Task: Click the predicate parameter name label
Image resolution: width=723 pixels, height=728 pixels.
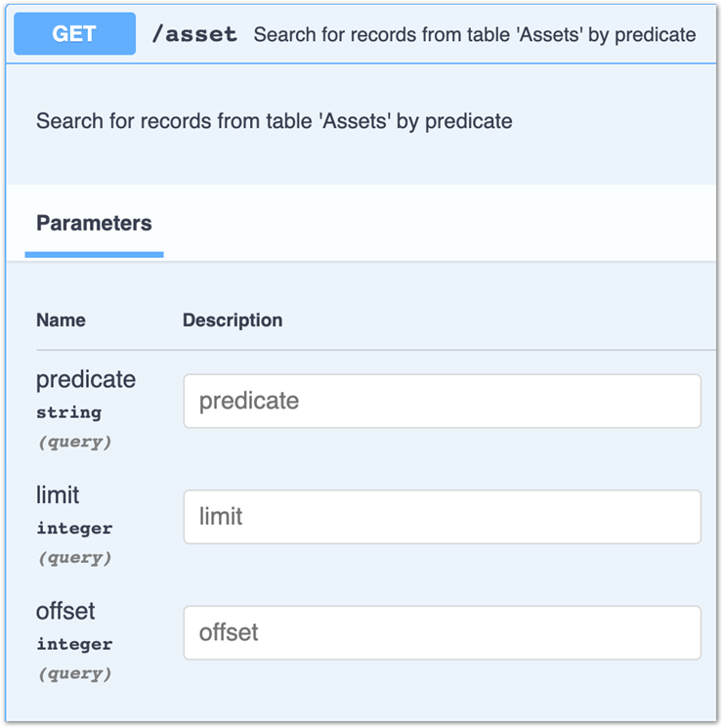Action: click(x=86, y=379)
